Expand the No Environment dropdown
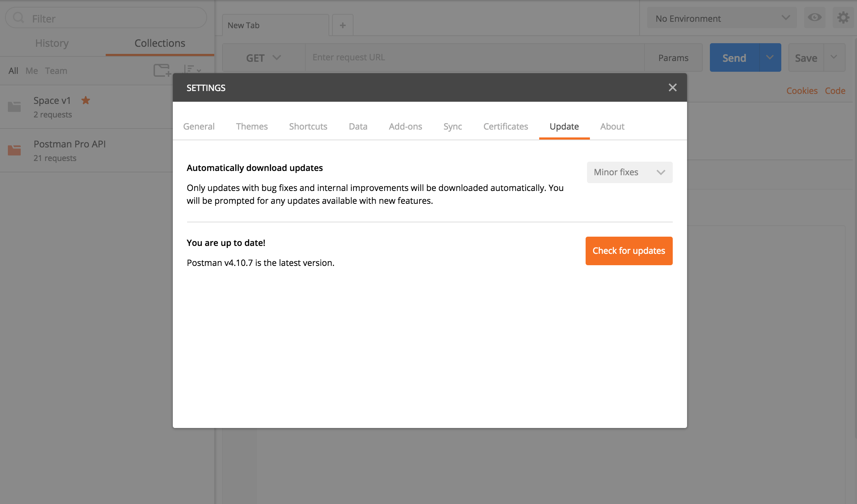This screenshot has height=504, width=857. pos(722,18)
